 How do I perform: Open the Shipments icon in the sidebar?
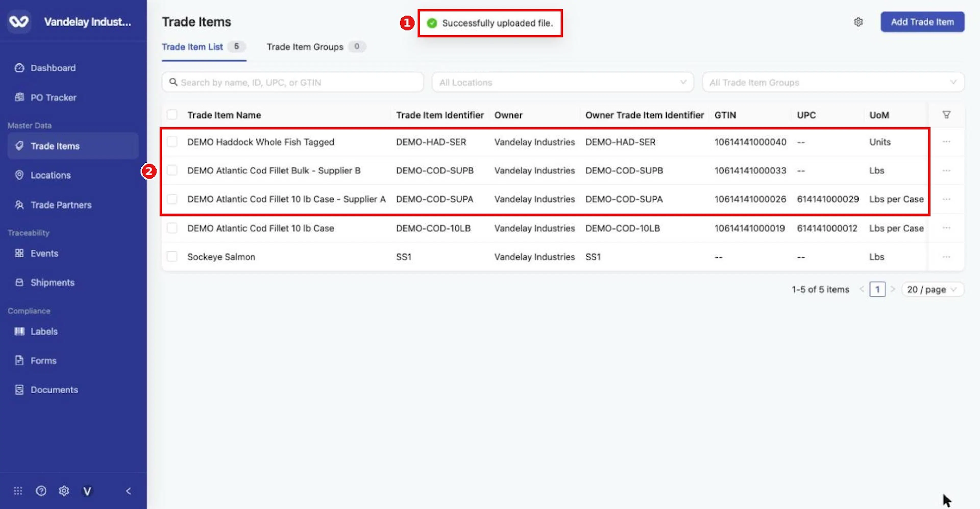point(19,283)
